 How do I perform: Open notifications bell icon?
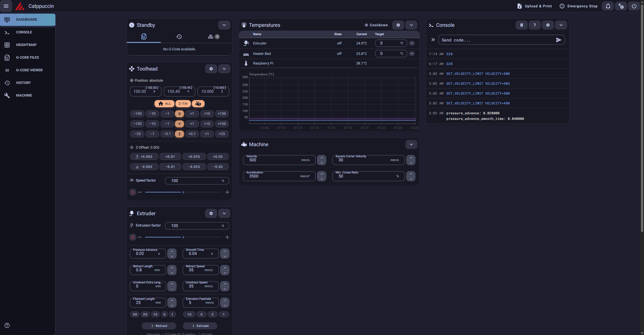[x=608, y=6]
